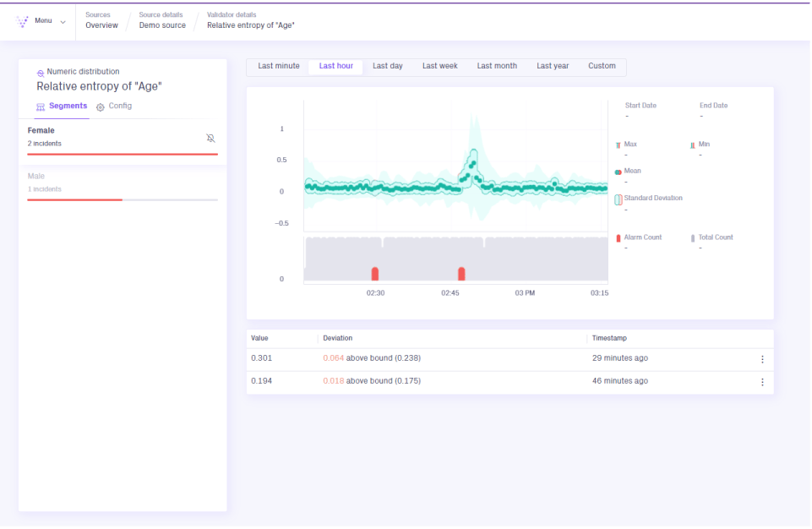Toggle Female segment notification bell
This screenshot has width=812, height=529.
click(210, 138)
